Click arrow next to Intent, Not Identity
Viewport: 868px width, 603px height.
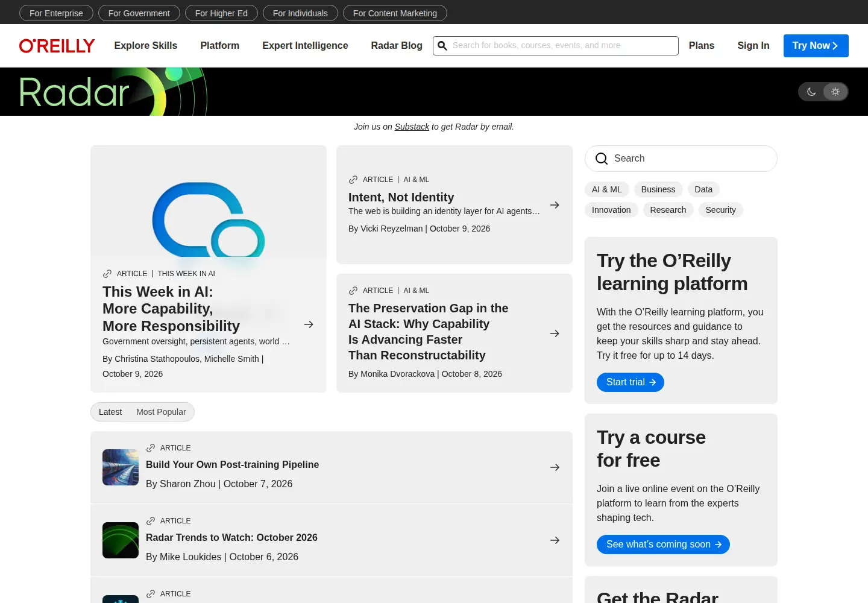[x=555, y=205]
